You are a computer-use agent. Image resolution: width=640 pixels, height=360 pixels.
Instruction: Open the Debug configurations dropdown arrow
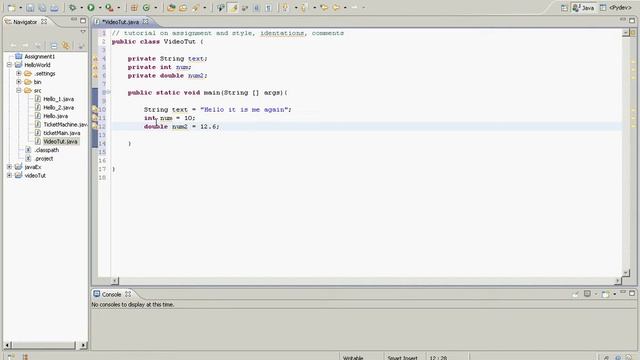pos(81,8)
